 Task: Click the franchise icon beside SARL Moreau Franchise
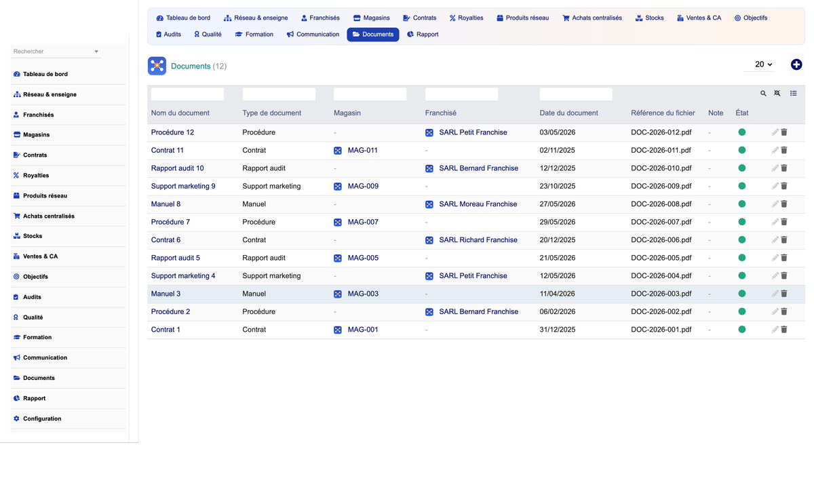pos(429,204)
